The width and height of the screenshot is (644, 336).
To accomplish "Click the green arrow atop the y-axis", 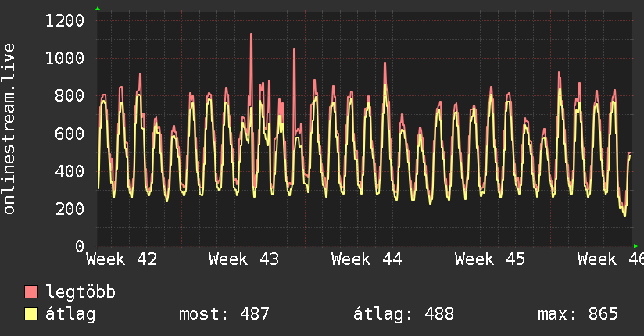I will tap(98, 9).
